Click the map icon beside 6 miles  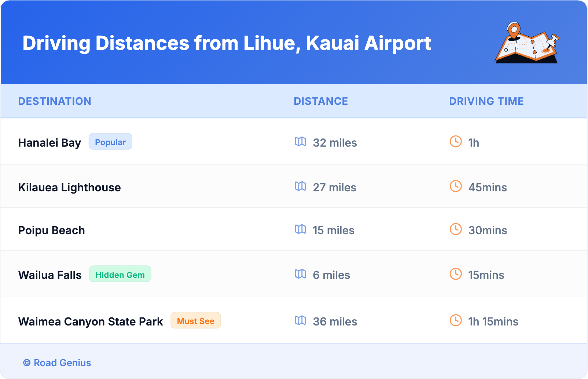(x=300, y=274)
